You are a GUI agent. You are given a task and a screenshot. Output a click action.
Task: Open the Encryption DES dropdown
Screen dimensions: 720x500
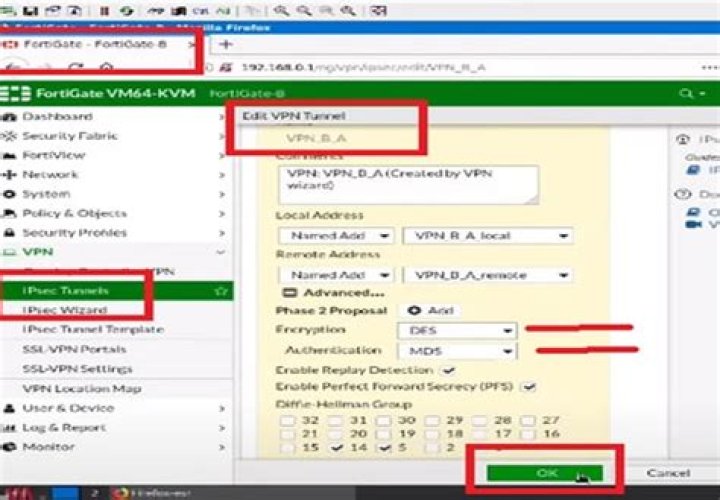pos(457,331)
